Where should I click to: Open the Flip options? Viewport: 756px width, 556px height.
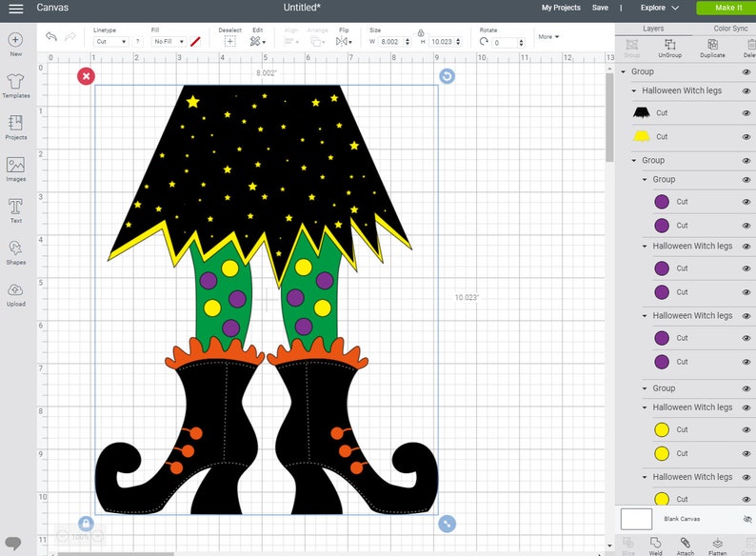pyautogui.click(x=344, y=42)
